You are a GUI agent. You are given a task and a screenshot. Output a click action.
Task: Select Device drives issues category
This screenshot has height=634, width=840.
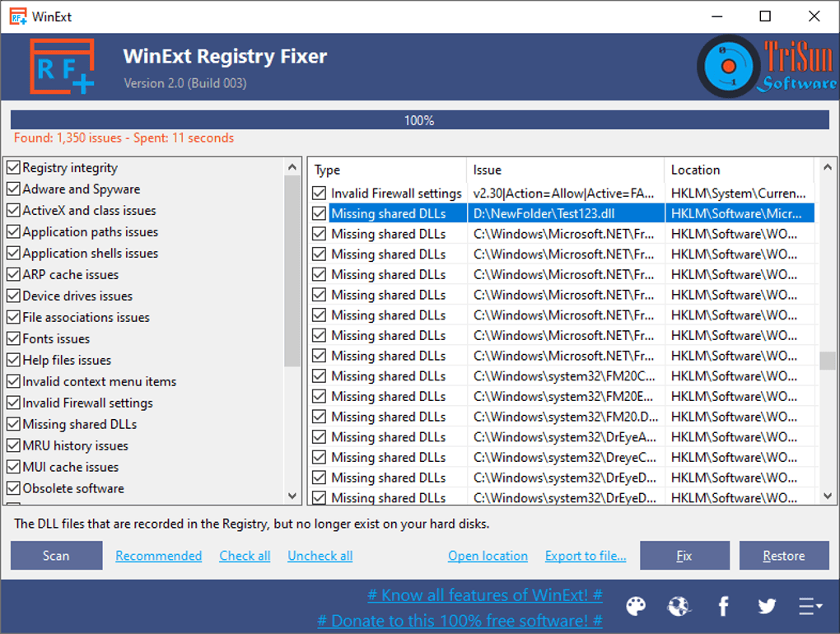(x=77, y=296)
